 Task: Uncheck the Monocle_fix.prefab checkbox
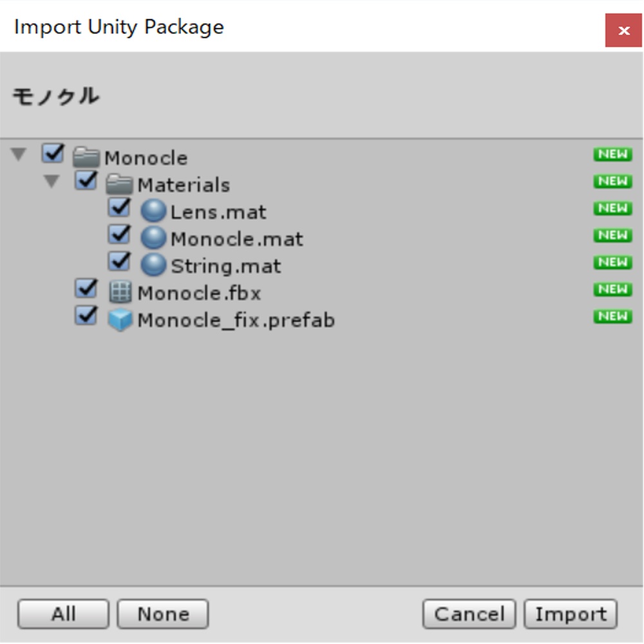coord(86,316)
